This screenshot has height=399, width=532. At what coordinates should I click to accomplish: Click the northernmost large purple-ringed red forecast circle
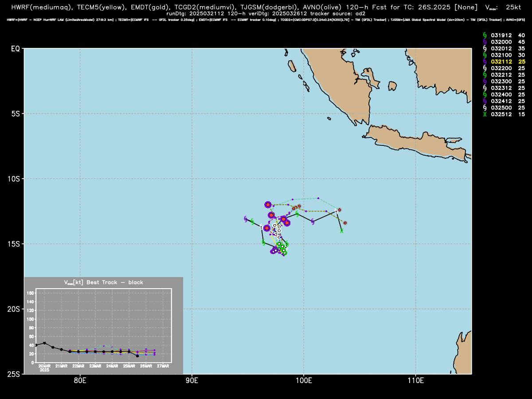tap(268, 205)
